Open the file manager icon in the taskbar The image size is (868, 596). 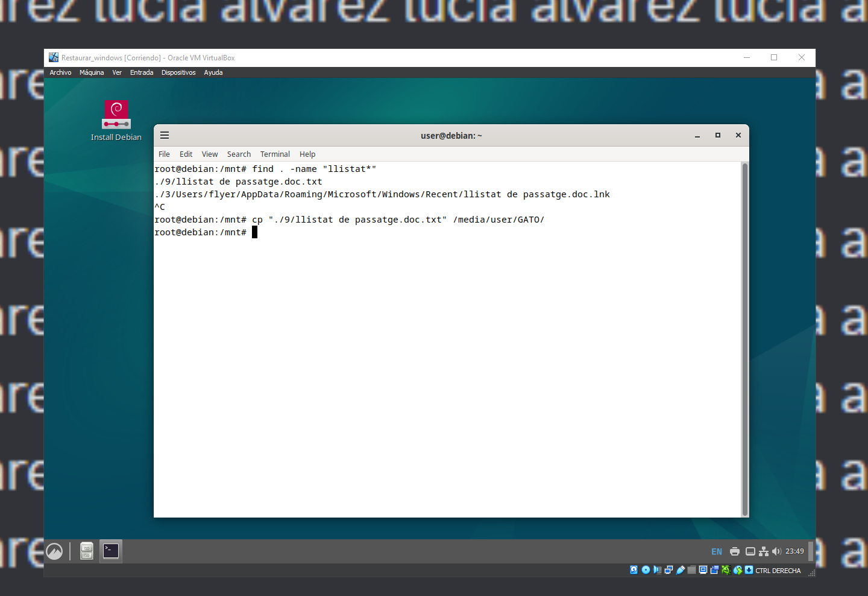coord(86,551)
